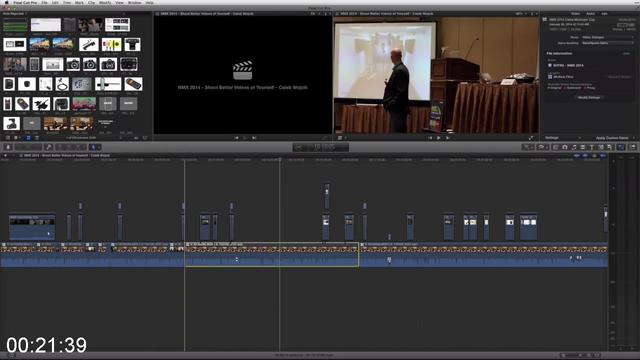Play the main viewer clip
The height and width of the screenshot is (360, 640).
tap(439, 138)
